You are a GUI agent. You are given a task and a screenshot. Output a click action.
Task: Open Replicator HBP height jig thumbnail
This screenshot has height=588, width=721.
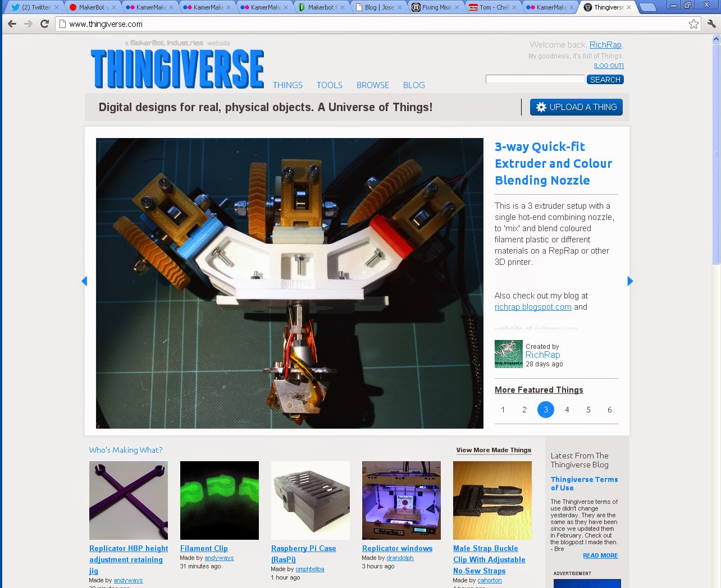129,500
